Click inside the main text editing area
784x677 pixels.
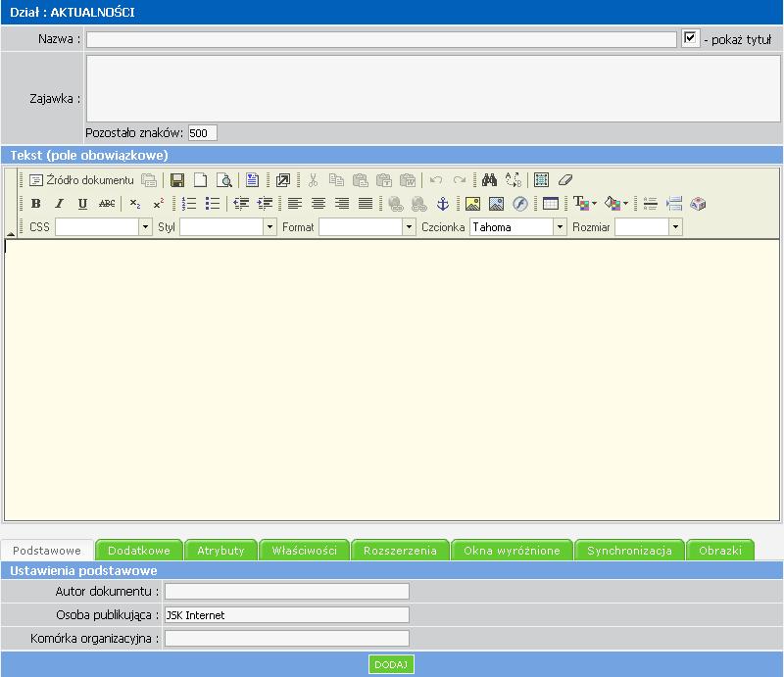click(392, 380)
